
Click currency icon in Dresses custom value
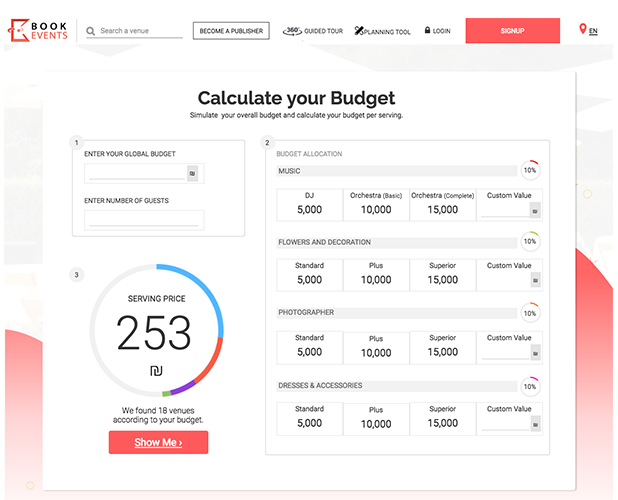pyautogui.click(x=535, y=424)
